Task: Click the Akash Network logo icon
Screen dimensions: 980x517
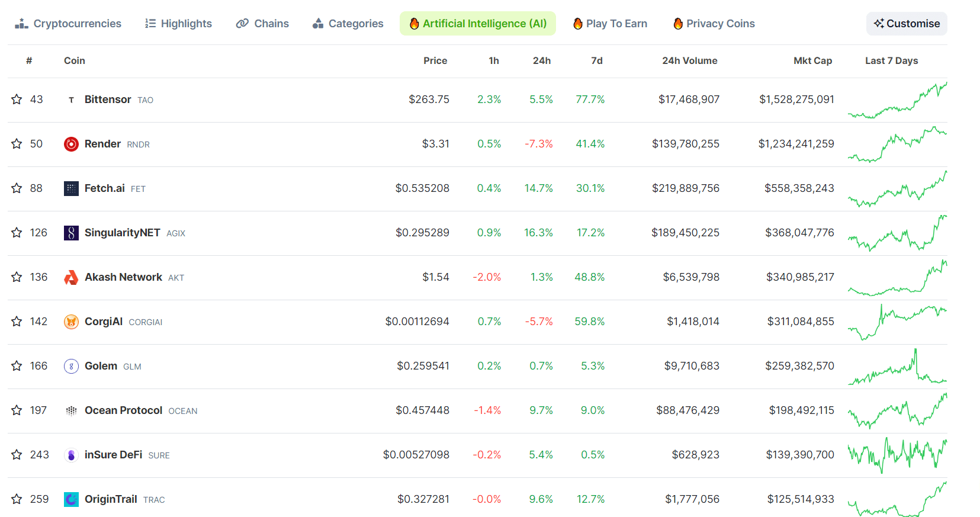Action: pyautogui.click(x=71, y=277)
